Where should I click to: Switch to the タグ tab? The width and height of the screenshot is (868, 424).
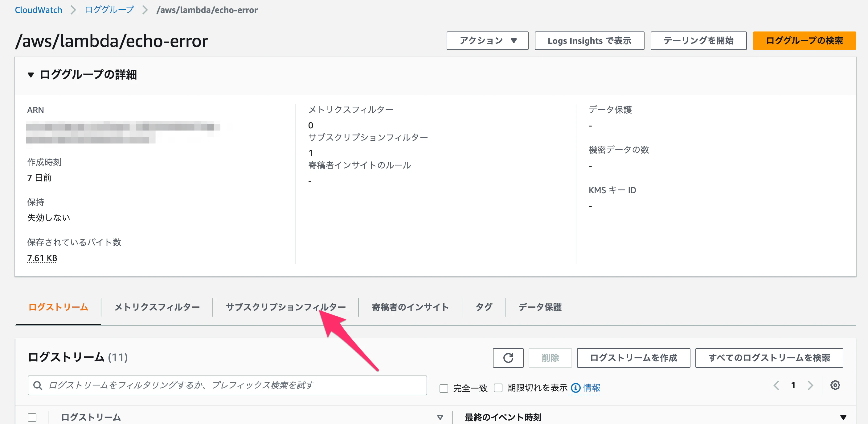click(484, 307)
